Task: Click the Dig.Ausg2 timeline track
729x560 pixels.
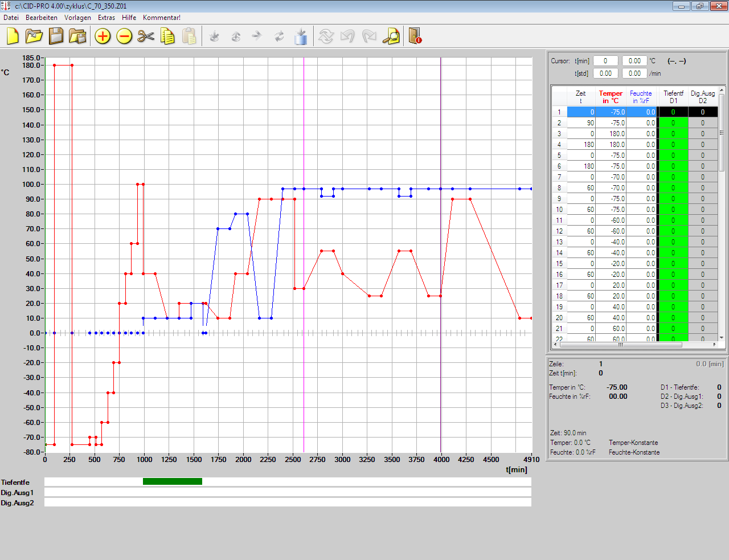Action: (288, 502)
